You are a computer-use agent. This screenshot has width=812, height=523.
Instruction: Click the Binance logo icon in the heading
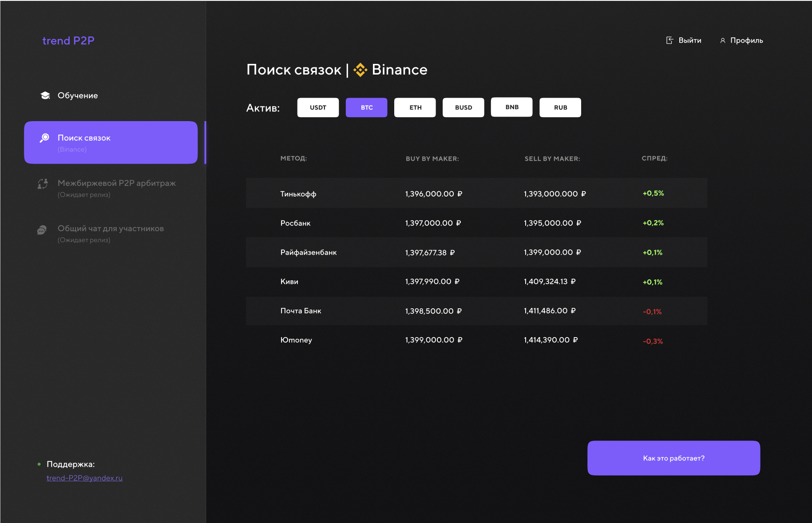[360, 70]
